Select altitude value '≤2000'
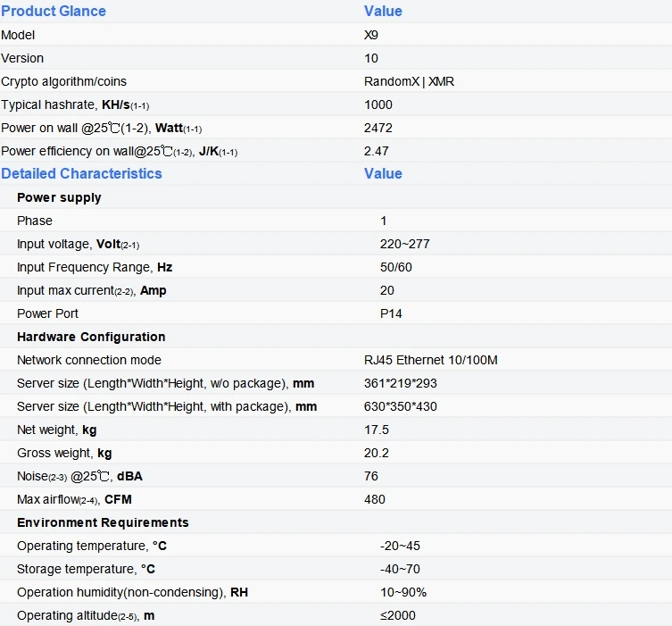The width and height of the screenshot is (672, 626). pos(398,615)
